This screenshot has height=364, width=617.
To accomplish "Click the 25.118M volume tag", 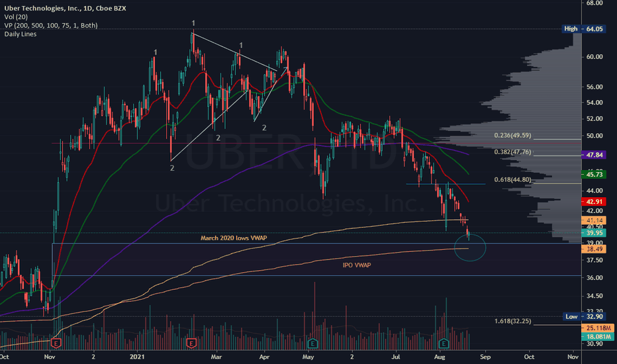I will point(598,328).
